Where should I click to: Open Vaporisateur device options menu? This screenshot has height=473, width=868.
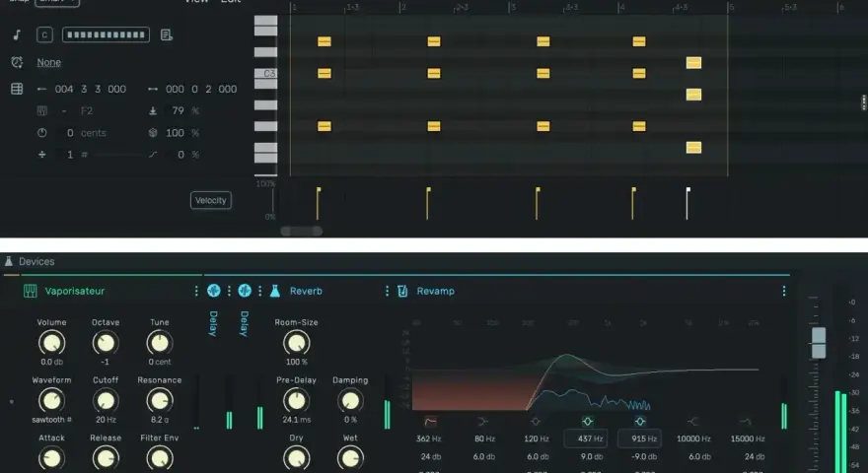click(x=196, y=291)
